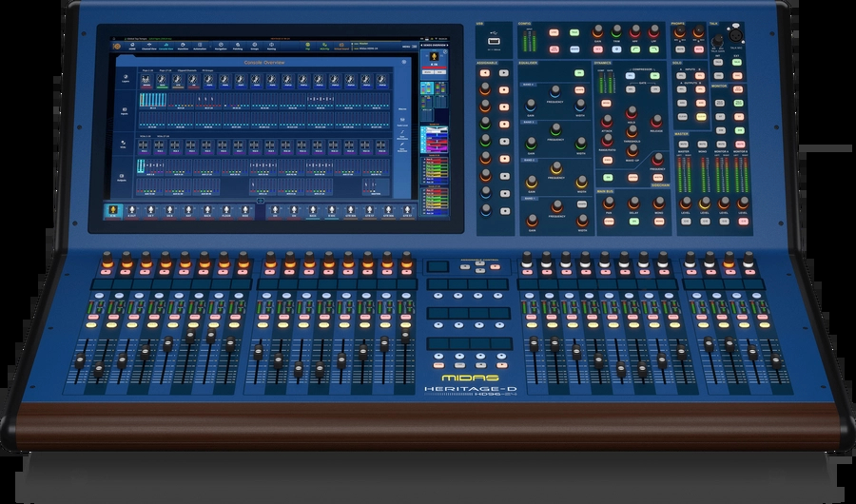
Task: Close Console Overview with the round corner icon
Action: tap(404, 62)
